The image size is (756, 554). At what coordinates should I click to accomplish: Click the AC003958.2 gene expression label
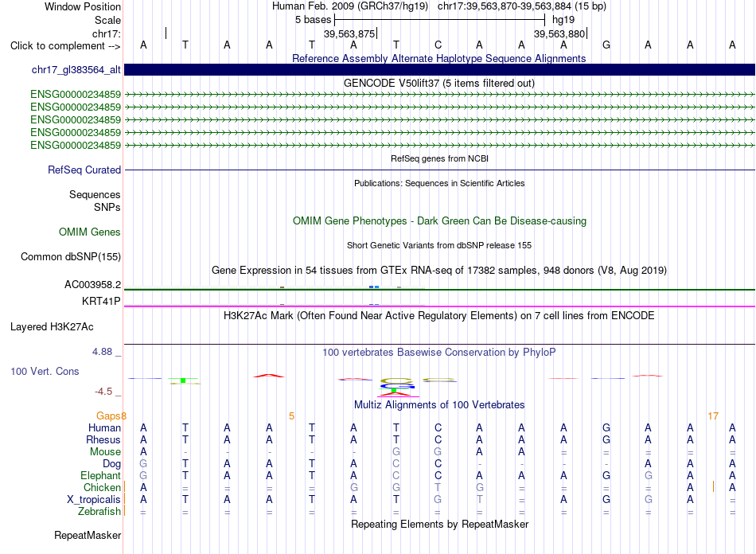pyautogui.click(x=92, y=284)
